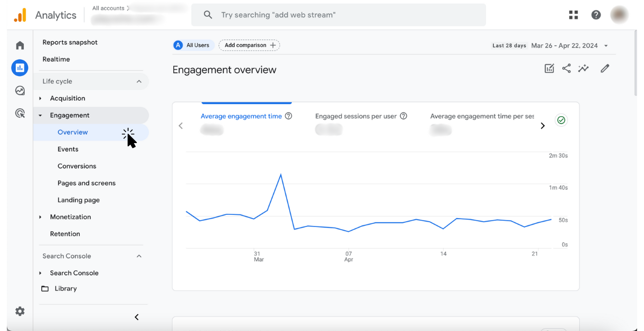Screen dimensions: 644x331
Task: Share the Engagement overview report
Action: click(x=566, y=68)
